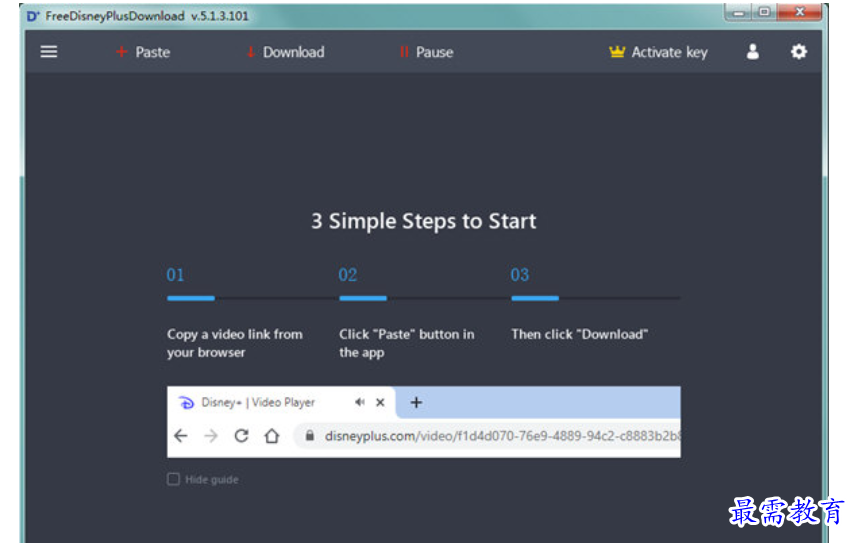Click the Download toolbar button
The height and width of the screenshot is (543, 853).
tap(285, 52)
